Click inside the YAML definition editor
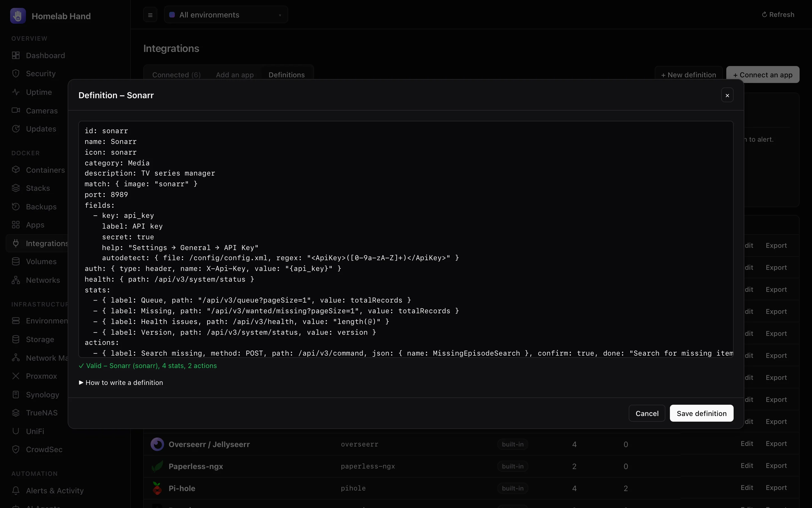The width and height of the screenshot is (812, 508). click(x=406, y=239)
